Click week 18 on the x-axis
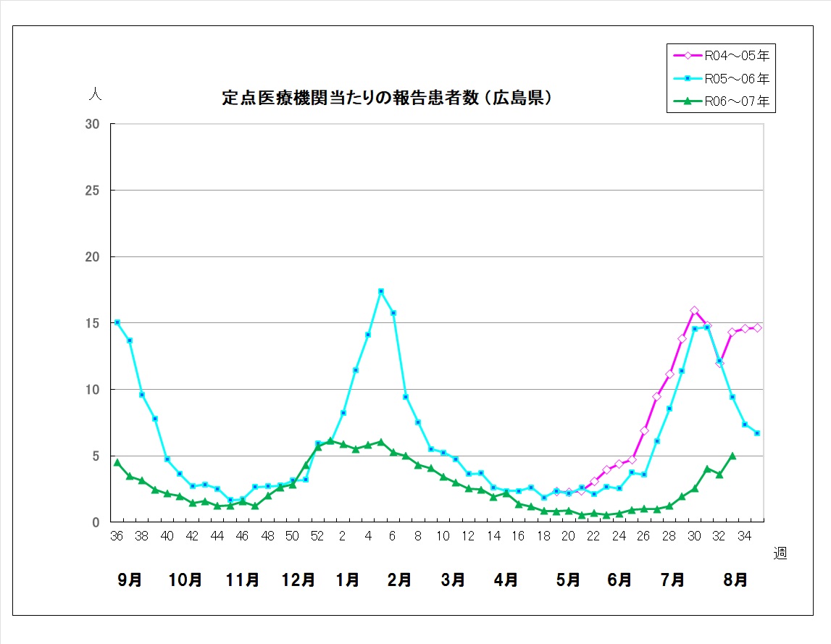Image resolution: width=831 pixels, height=644 pixels. [544, 536]
